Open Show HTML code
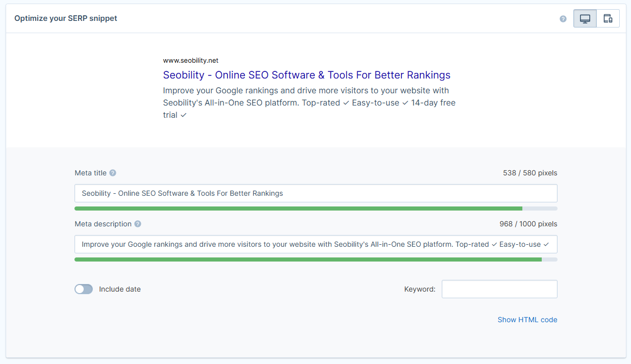The height and width of the screenshot is (364, 631). click(527, 320)
